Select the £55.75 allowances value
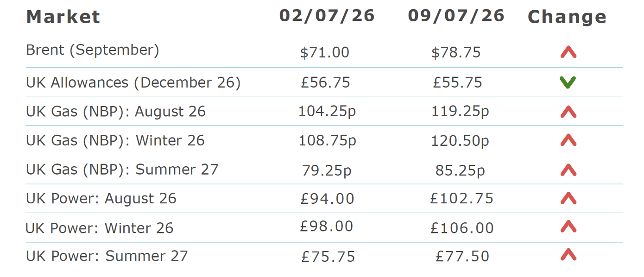The width and height of the screenshot is (644, 277). 458,82
